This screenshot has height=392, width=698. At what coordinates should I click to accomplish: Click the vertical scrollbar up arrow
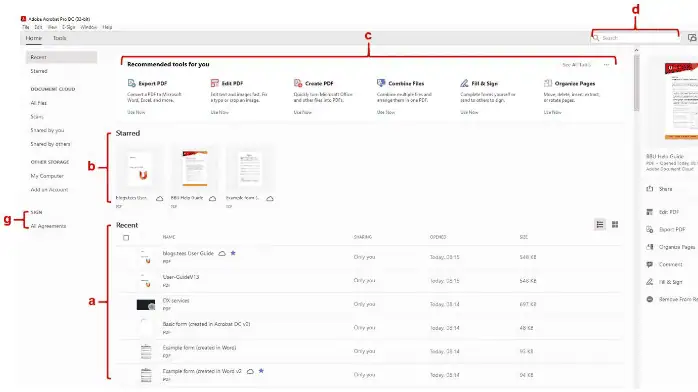[637, 50]
